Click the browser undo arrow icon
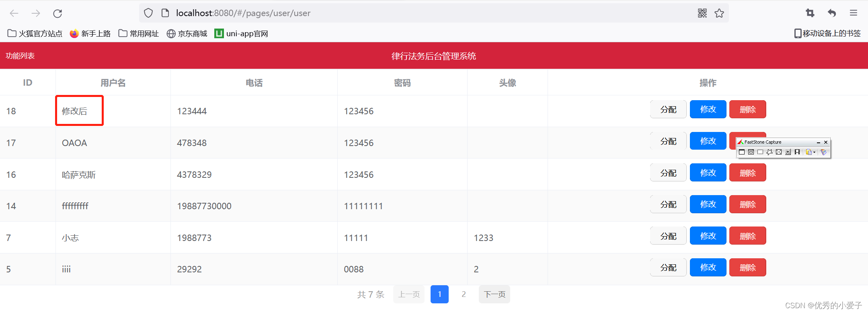The width and height of the screenshot is (868, 313). pyautogui.click(x=832, y=13)
